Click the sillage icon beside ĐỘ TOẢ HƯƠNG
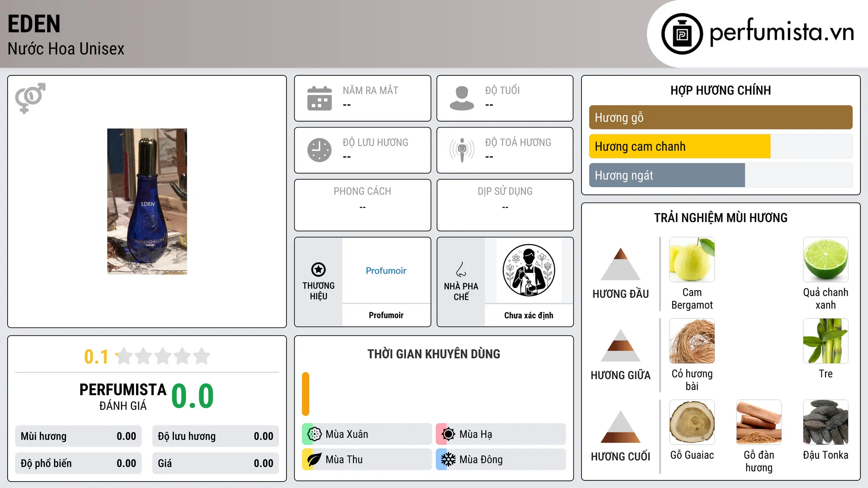Viewport: 868px width, 488px height. (462, 150)
